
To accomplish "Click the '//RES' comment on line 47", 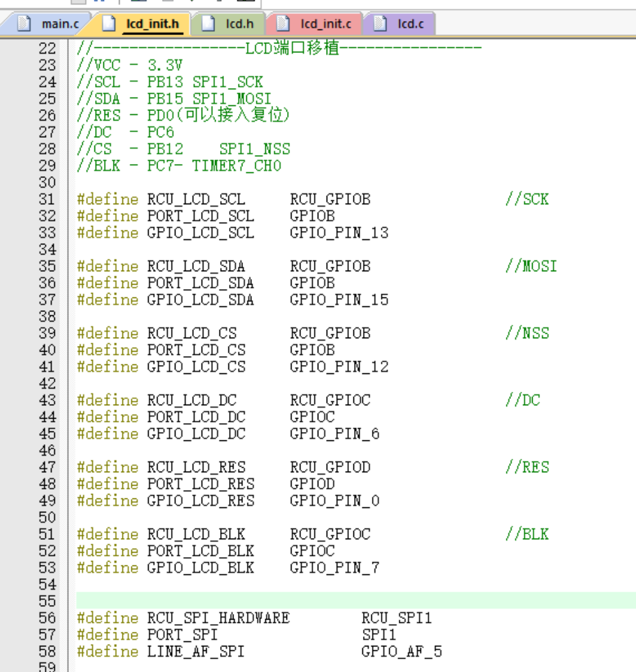I will coord(527,467).
